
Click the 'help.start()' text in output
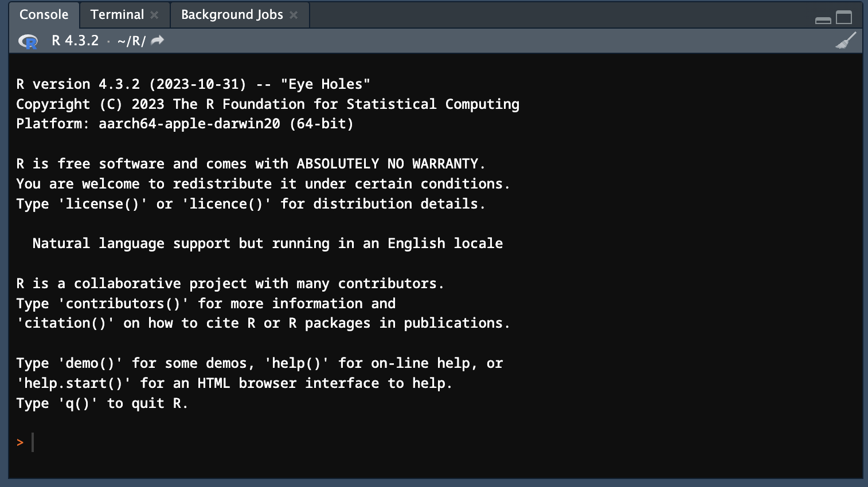(x=73, y=383)
